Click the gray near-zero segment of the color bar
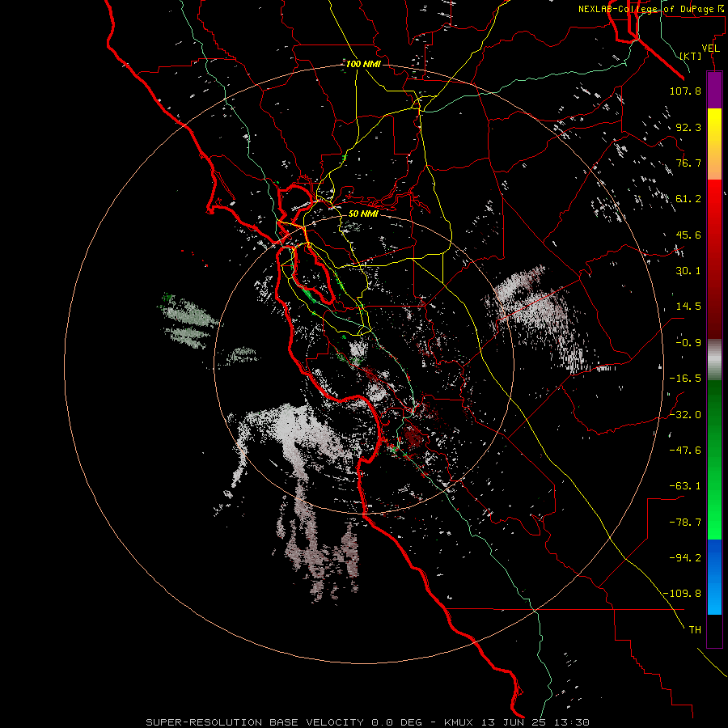The height and width of the screenshot is (728, 728). [x=714, y=358]
